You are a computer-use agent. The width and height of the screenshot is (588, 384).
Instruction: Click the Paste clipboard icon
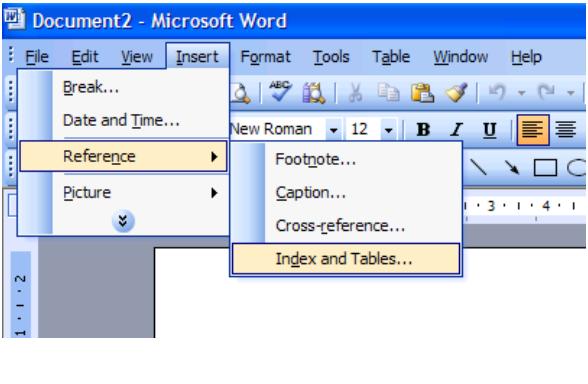[x=423, y=92]
